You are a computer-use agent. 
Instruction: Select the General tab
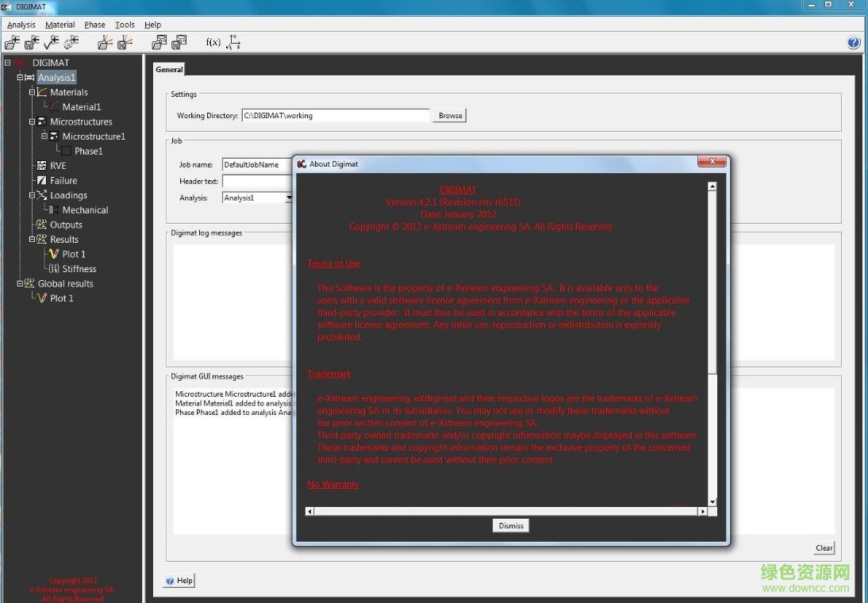[169, 69]
